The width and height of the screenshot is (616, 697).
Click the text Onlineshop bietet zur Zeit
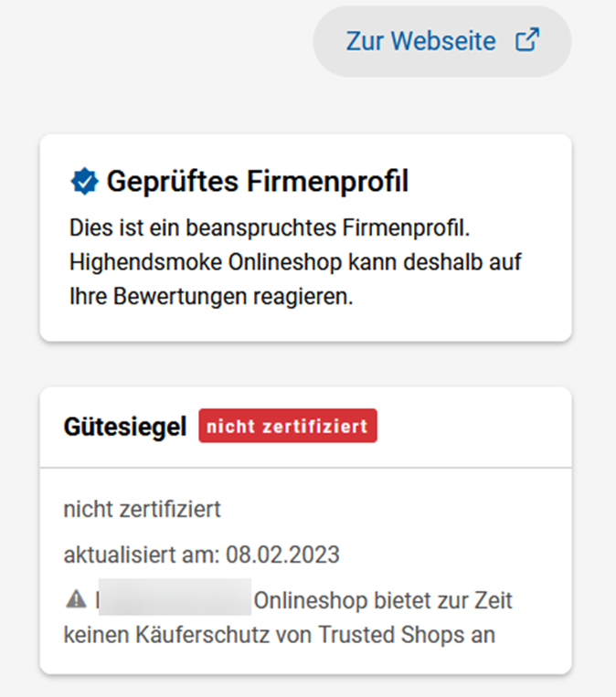coord(383,601)
